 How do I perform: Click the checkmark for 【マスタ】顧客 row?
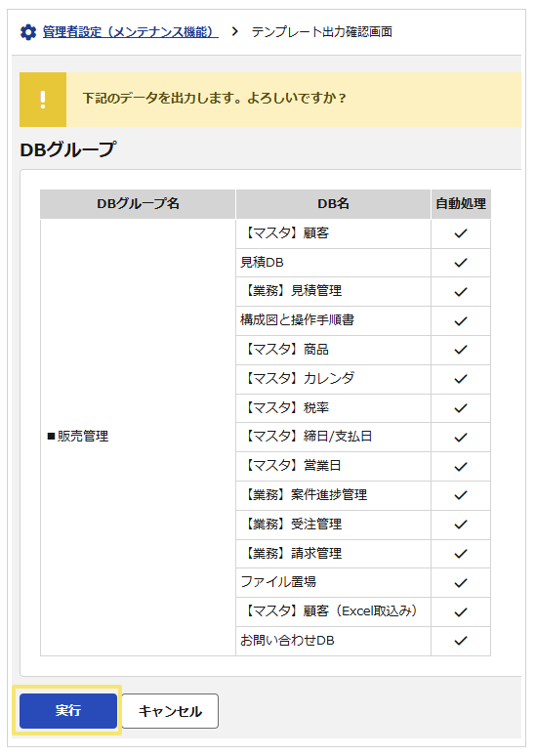pyautogui.click(x=461, y=233)
